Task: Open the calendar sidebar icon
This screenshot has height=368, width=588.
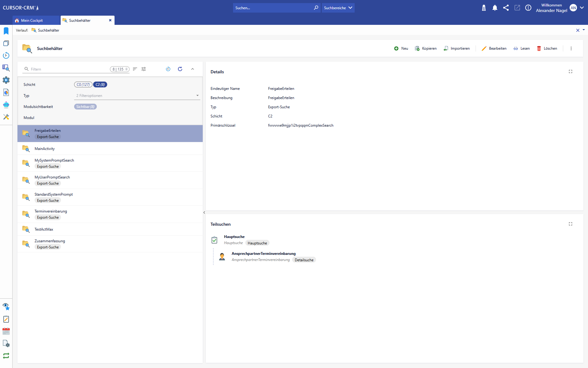Action: pos(6,331)
